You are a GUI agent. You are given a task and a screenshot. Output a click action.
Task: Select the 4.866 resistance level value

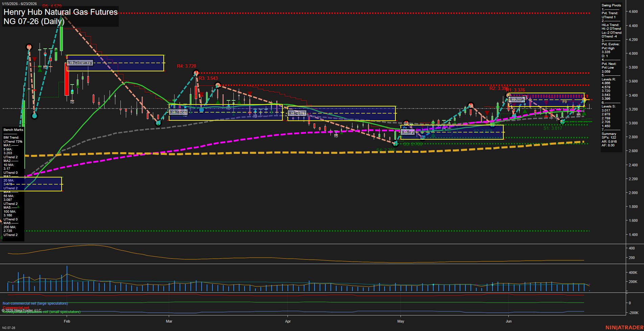coord(606,83)
